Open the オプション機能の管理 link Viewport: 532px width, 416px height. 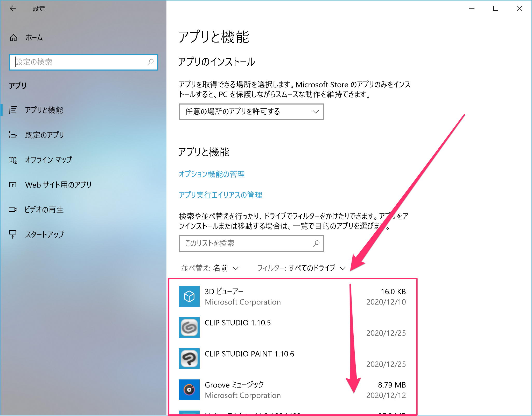tap(212, 174)
